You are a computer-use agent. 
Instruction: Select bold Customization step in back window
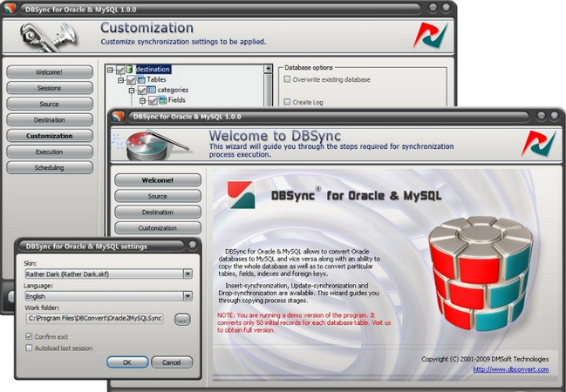point(50,136)
